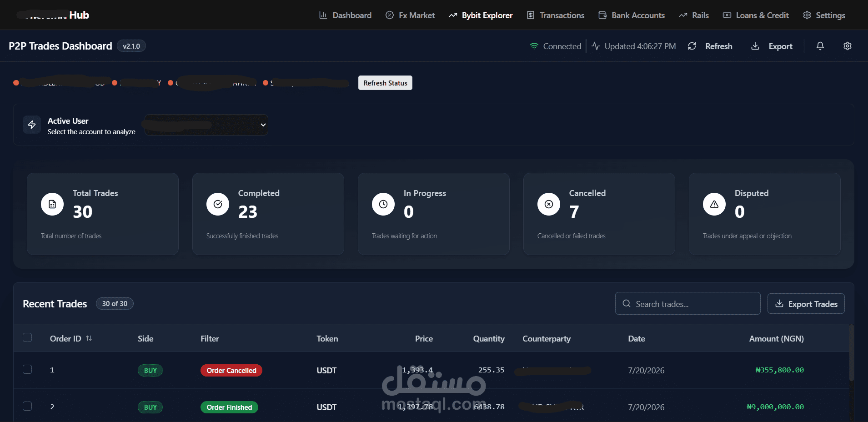Focus the Search trades input field
This screenshot has width=868, height=422.
687,303
